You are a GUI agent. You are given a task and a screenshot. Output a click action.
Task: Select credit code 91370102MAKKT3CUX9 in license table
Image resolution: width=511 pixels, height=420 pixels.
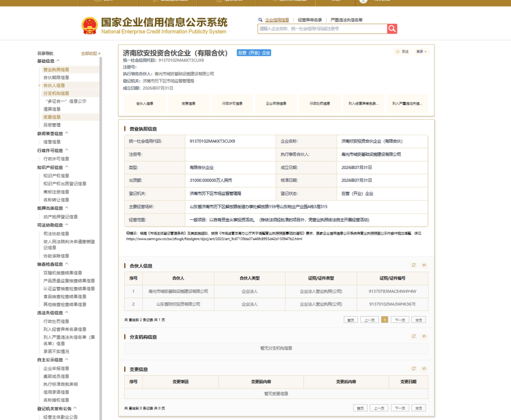[x=212, y=141]
